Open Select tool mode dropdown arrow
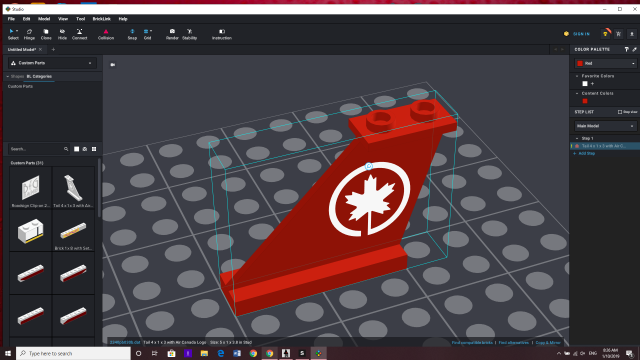Screen dimensions: 640x360 point(17,31)
